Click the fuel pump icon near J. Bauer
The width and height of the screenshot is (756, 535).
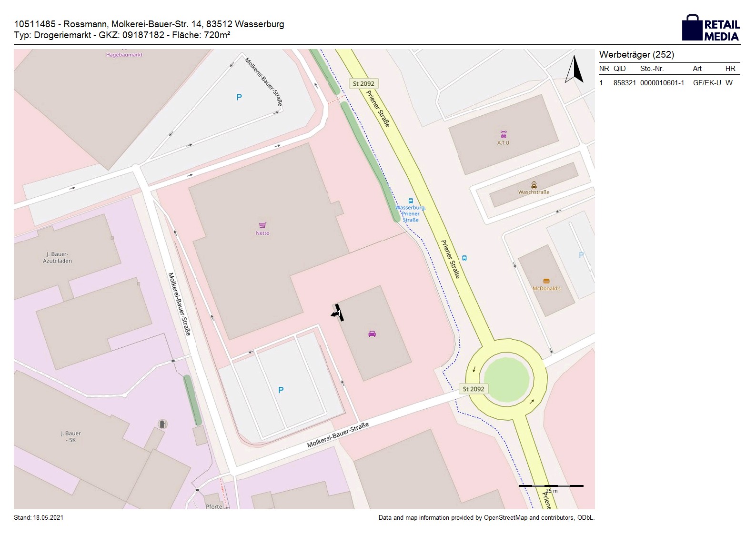tap(163, 424)
